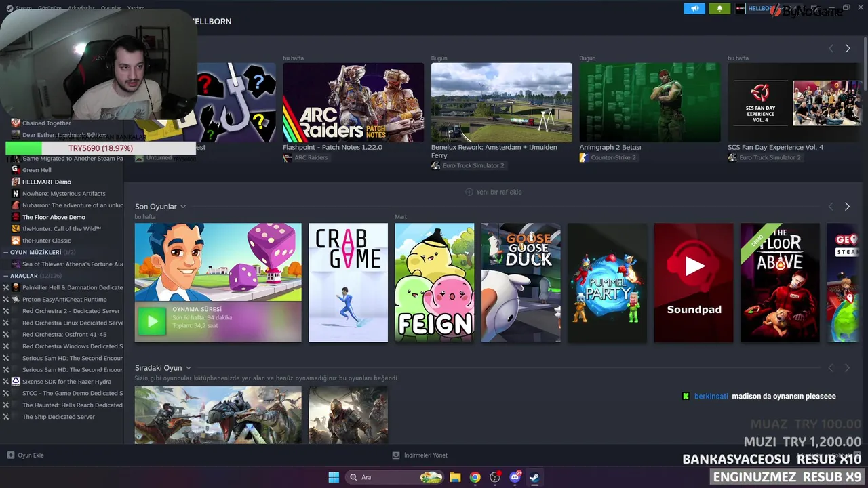This screenshot has width=868, height=488.
Task: Click the Steam icon in the taskbar
Action: (x=534, y=477)
